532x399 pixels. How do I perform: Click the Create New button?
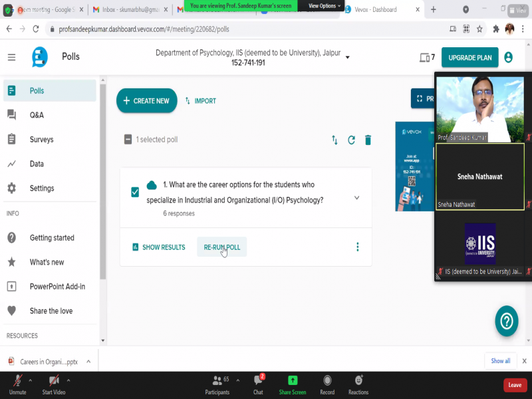pyautogui.click(x=147, y=101)
